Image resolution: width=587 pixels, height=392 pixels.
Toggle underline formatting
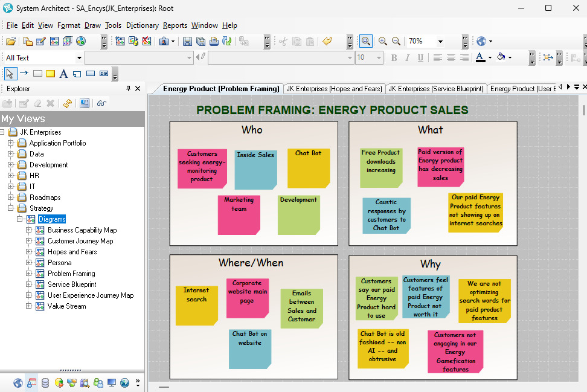point(420,57)
